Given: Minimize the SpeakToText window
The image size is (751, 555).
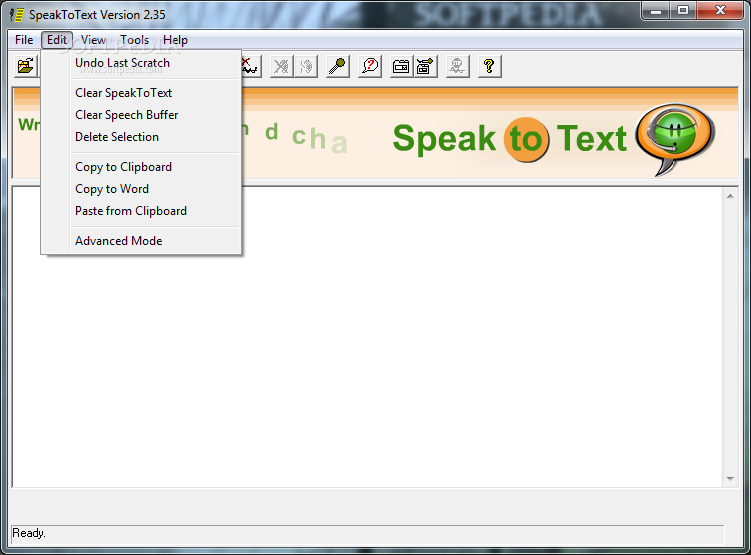Looking at the screenshot, I should coord(656,11).
